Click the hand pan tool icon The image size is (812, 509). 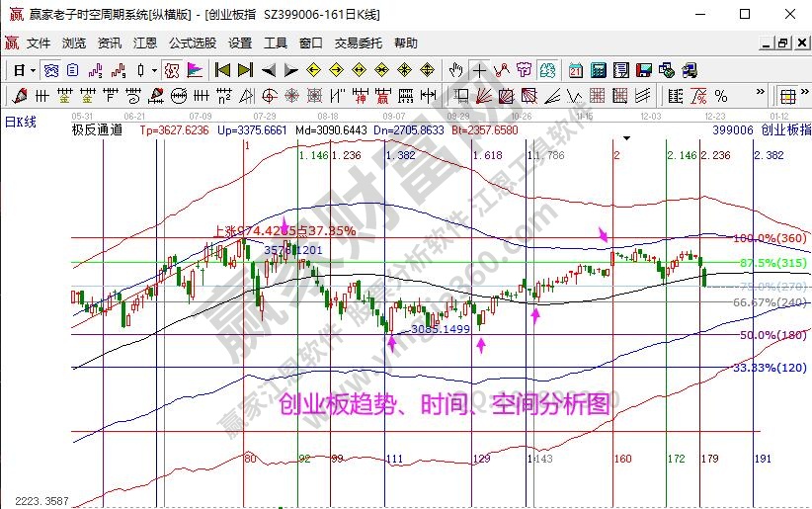455,70
